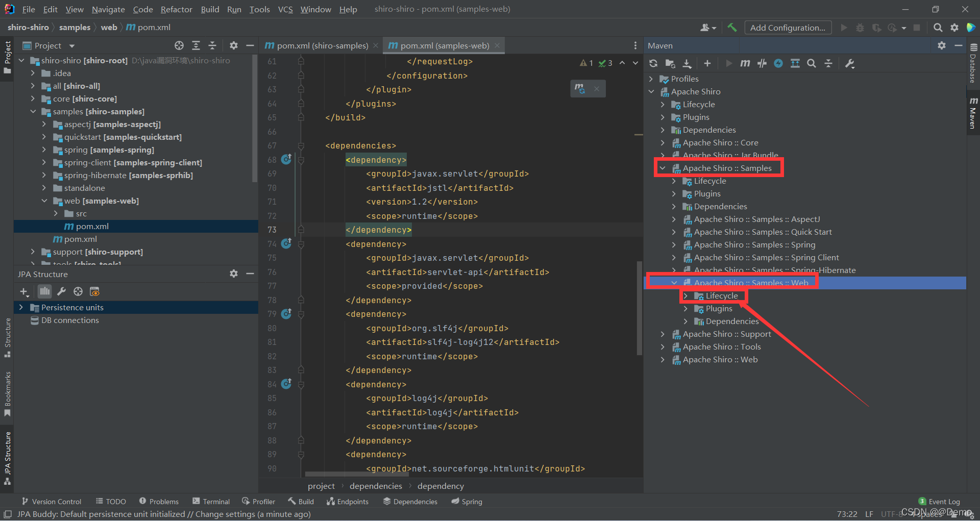The image size is (980, 521).
Task: Collapse all in Project panel
Action: tap(212, 45)
